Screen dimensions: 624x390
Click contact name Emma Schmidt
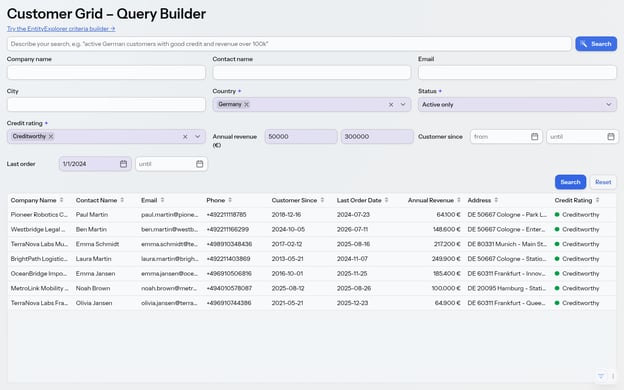tap(98, 244)
